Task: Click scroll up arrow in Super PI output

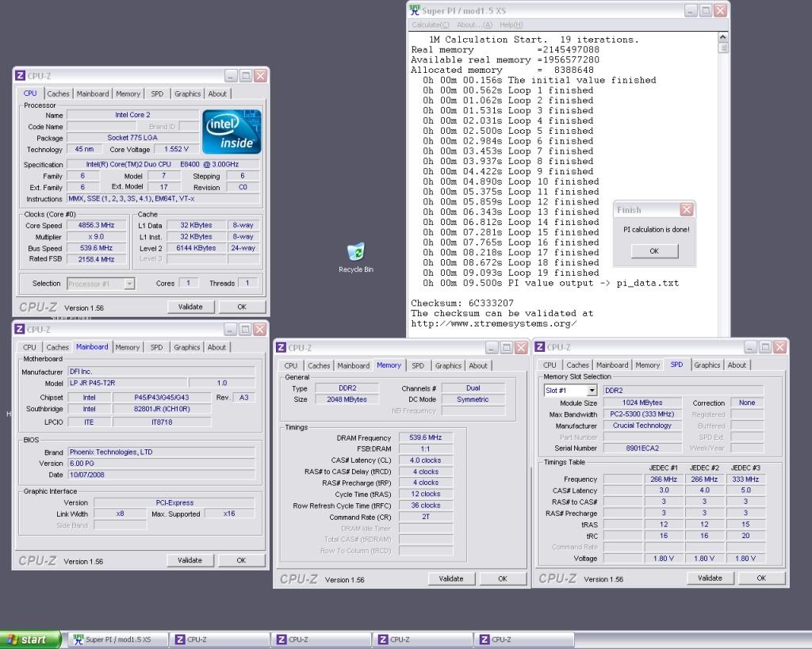Action: [x=722, y=37]
